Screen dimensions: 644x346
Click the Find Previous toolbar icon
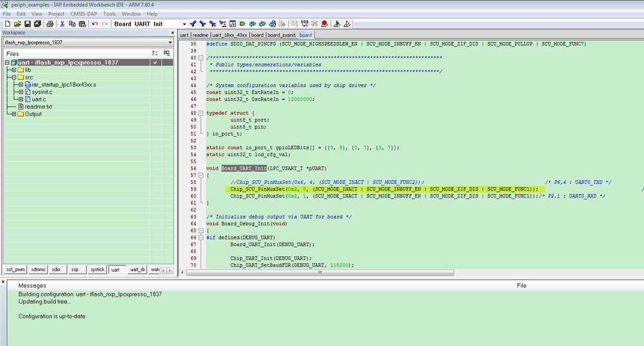(193, 24)
